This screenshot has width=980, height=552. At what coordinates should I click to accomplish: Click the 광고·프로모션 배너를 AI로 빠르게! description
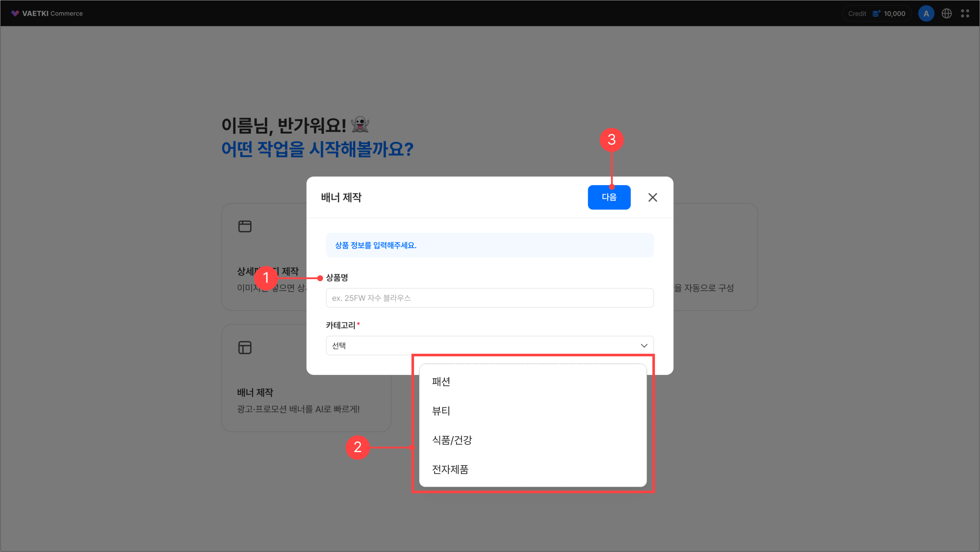pyautogui.click(x=298, y=409)
